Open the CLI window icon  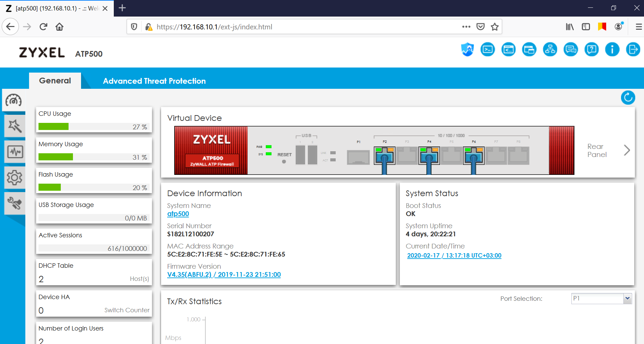click(x=509, y=50)
